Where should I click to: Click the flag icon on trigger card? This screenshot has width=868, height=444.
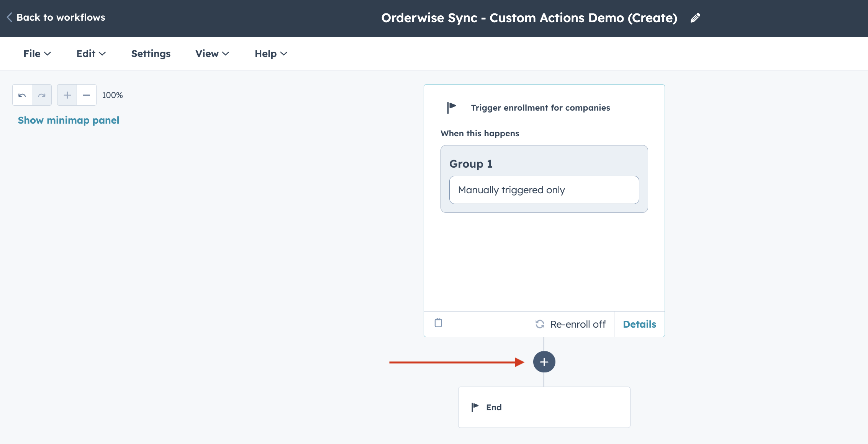coord(452,108)
